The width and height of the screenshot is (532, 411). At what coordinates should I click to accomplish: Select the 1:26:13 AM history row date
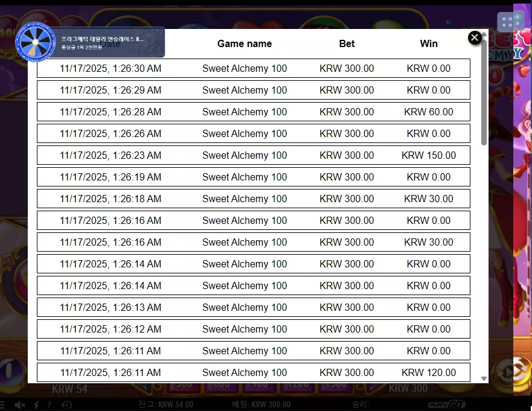pos(111,307)
